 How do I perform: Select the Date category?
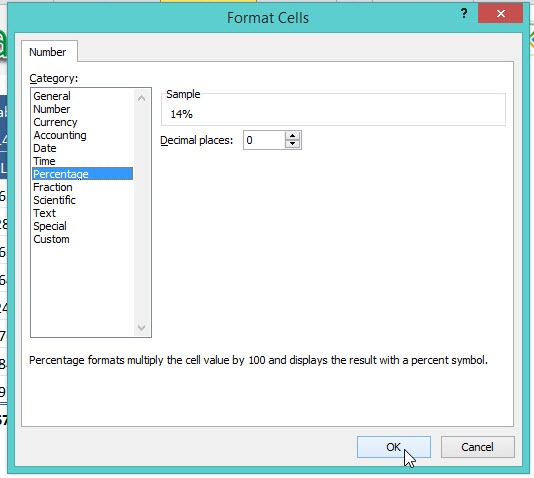tap(45, 148)
